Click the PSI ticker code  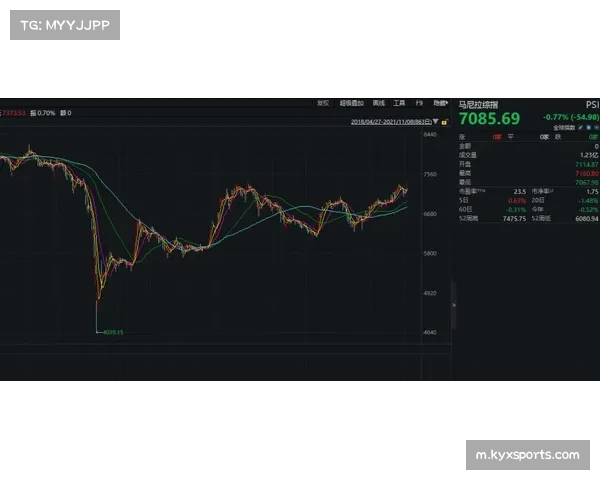coord(592,103)
